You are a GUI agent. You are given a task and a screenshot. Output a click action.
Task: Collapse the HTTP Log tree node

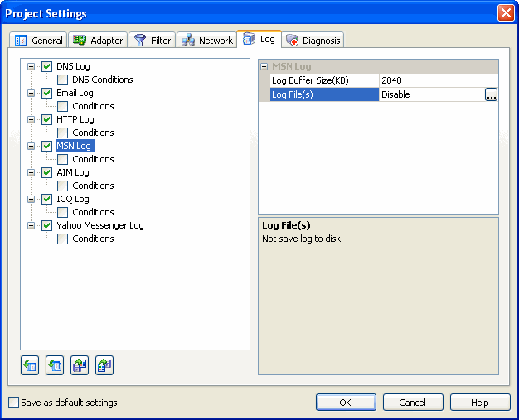(x=31, y=119)
